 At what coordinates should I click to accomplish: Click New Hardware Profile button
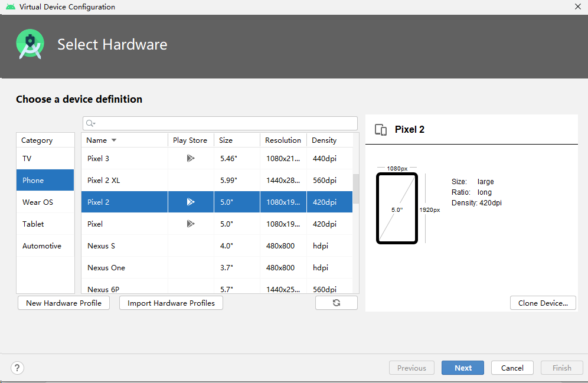tap(64, 303)
